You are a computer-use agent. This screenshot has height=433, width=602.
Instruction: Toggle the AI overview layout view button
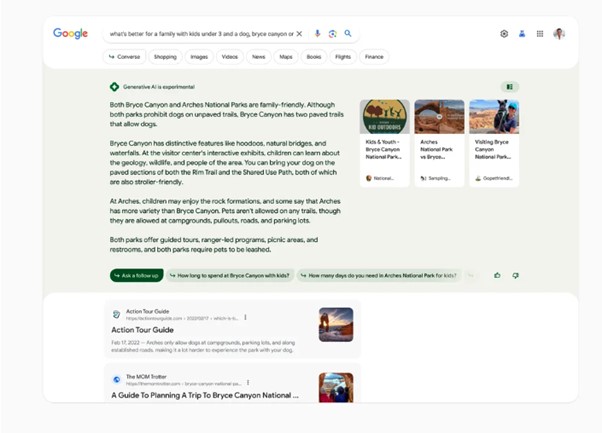tap(509, 87)
